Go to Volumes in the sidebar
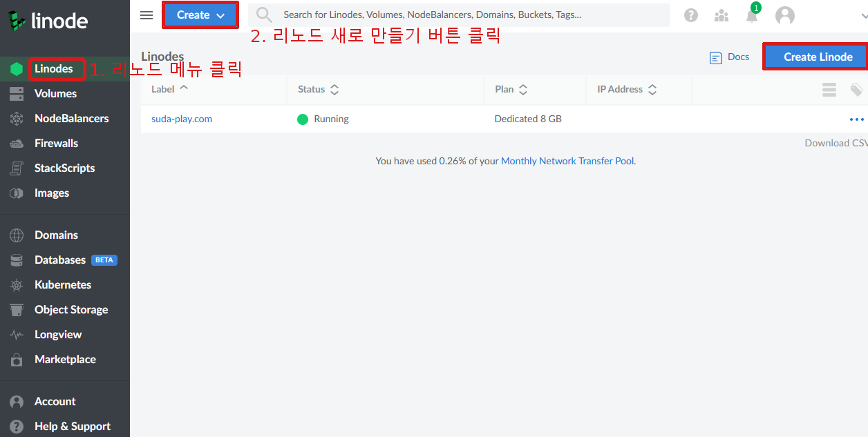Screen dimensions: 868x437 (x=55, y=94)
